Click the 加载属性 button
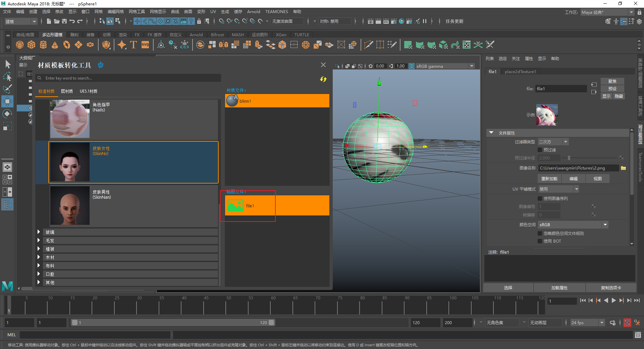644x349 pixels. click(559, 288)
